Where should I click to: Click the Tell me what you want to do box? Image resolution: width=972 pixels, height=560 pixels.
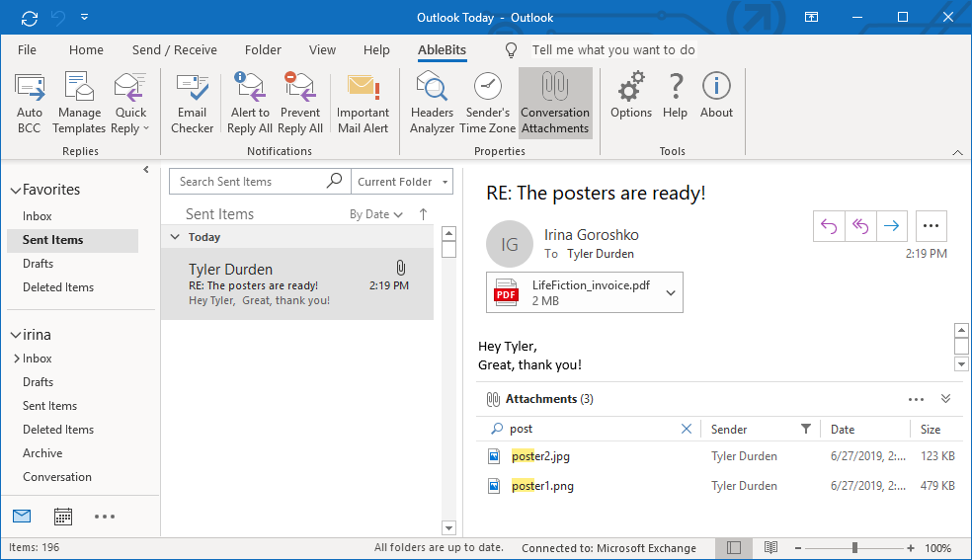[x=613, y=49]
